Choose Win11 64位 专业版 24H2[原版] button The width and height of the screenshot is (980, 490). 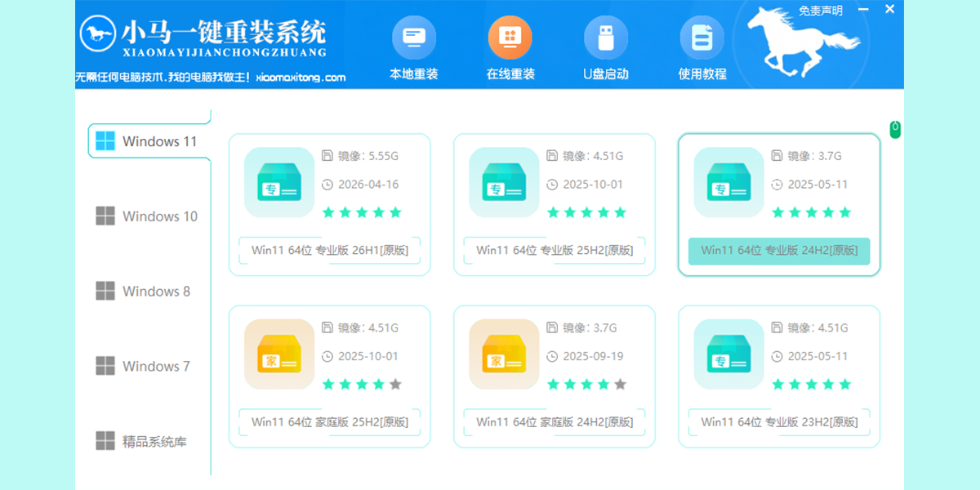click(x=779, y=251)
